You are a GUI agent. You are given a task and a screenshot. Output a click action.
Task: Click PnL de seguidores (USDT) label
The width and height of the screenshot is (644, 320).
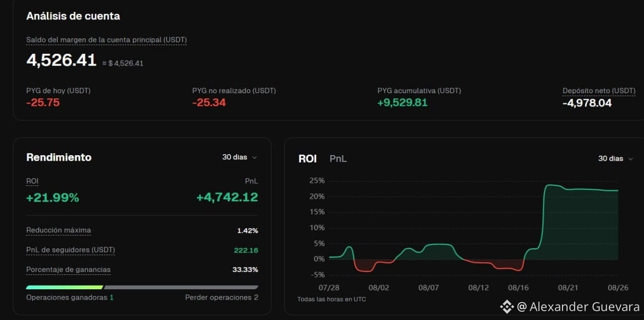click(71, 250)
